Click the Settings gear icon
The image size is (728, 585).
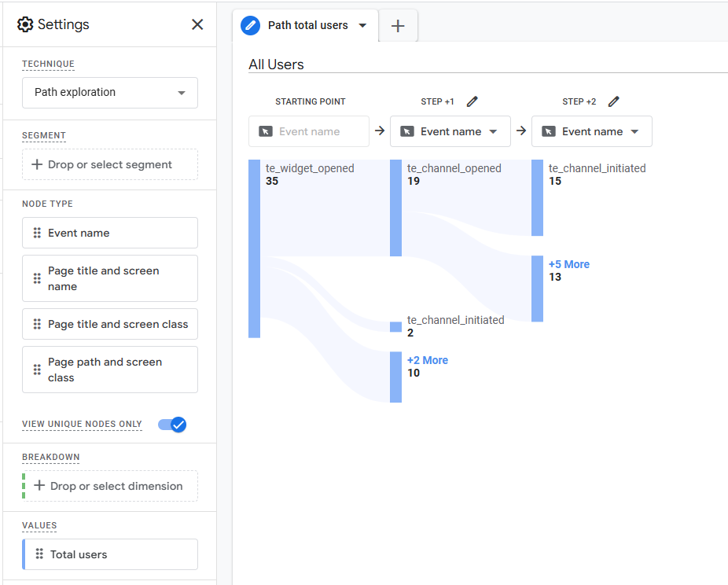tap(25, 24)
